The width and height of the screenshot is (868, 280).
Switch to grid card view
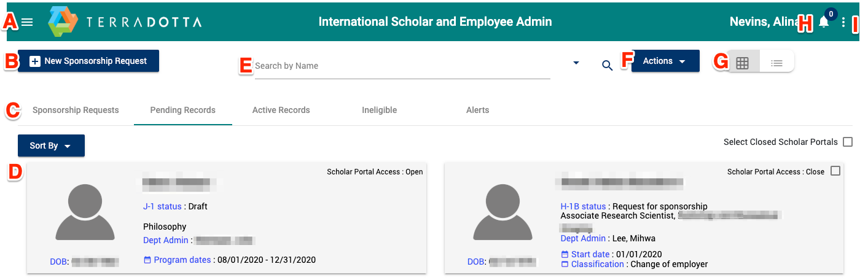[x=742, y=63]
